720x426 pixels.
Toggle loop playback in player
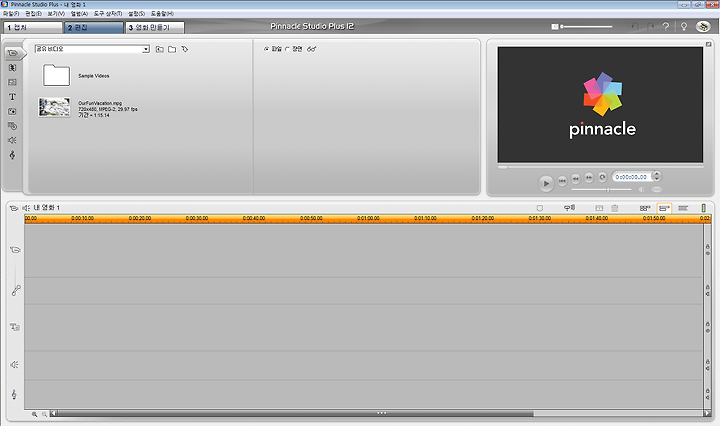(x=602, y=177)
